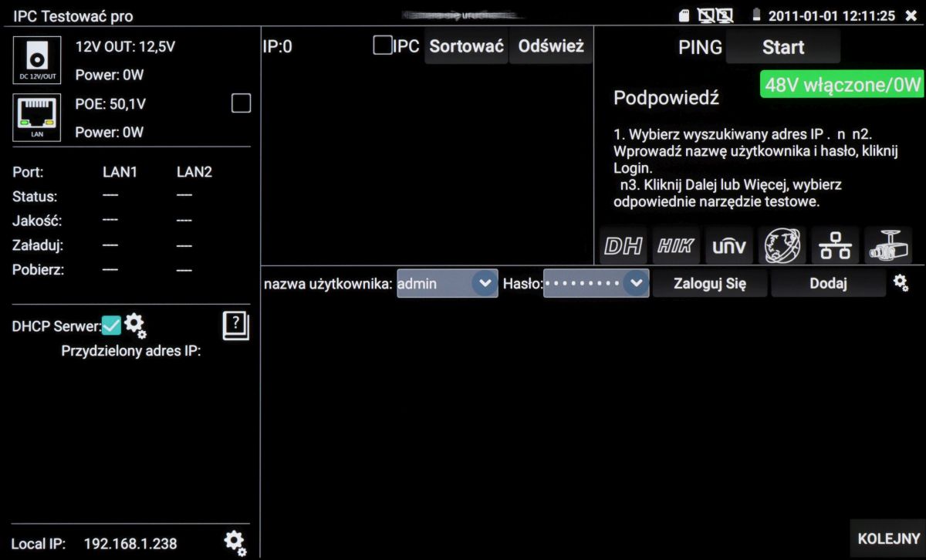Image resolution: width=926 pixels, height=560 pixels.
Task: Open the Hikvision (HIK) camera tool
Action: (x=676, y=246)
